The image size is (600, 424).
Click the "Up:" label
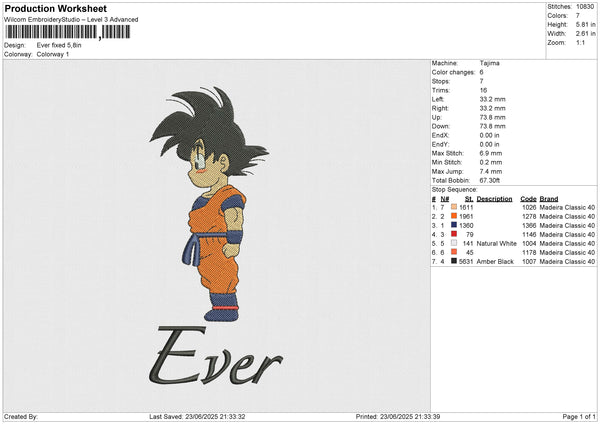point(436,117)
